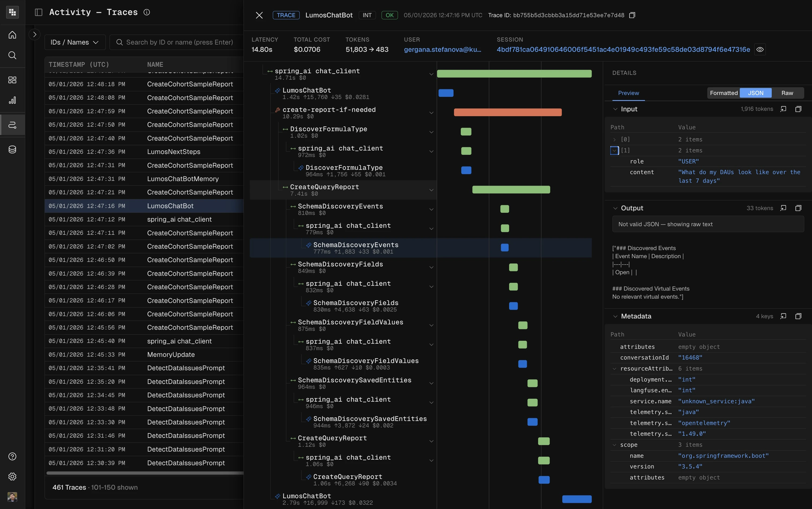Toggle the sidebar panel icon beside Activity
Image resolution: width=812 pixels, height=509 pixels.
click(38, 12)
